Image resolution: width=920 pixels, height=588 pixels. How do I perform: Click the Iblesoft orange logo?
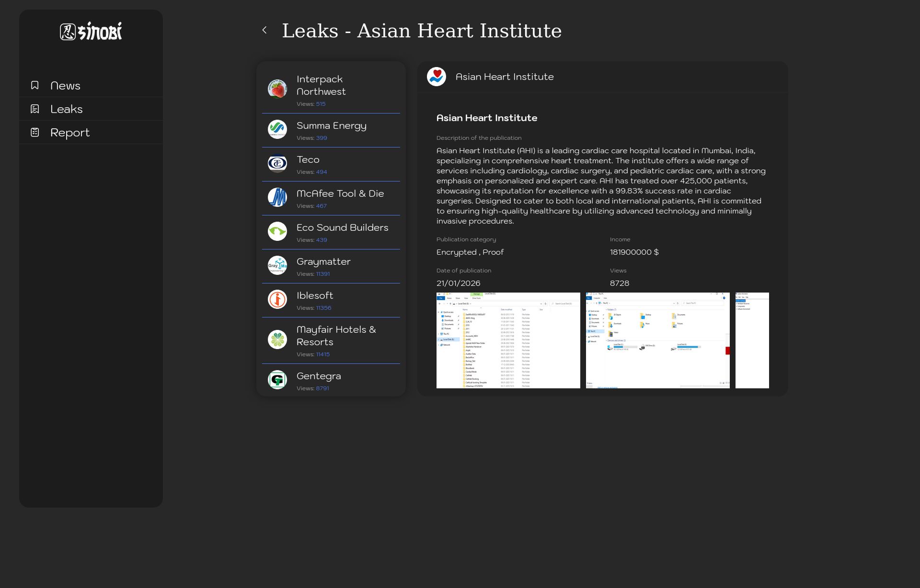277,299
